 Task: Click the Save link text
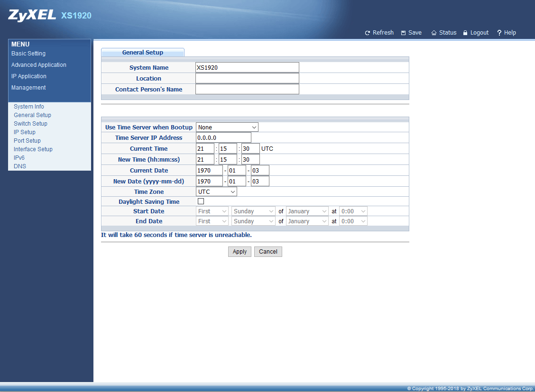[415, 33]
